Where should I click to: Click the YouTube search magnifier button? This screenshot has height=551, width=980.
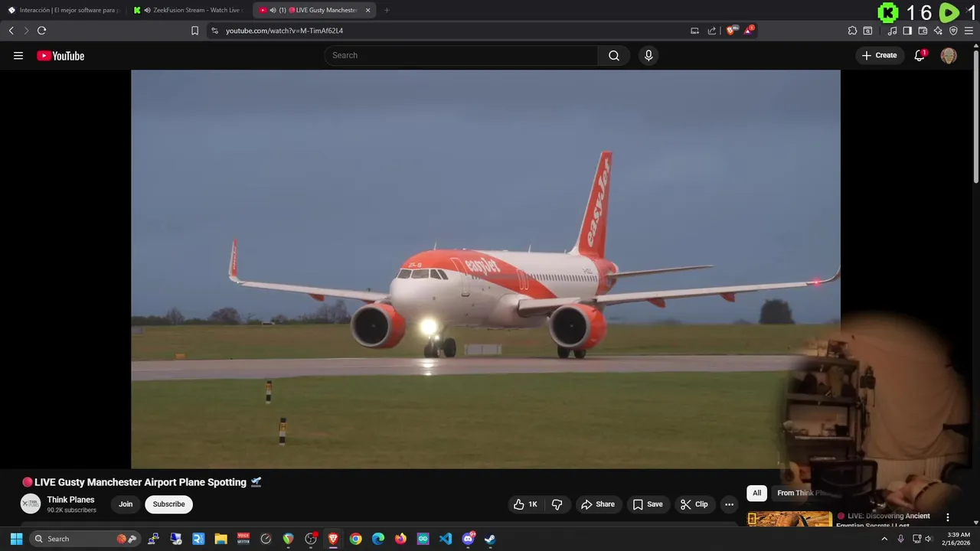click(614, 55)
